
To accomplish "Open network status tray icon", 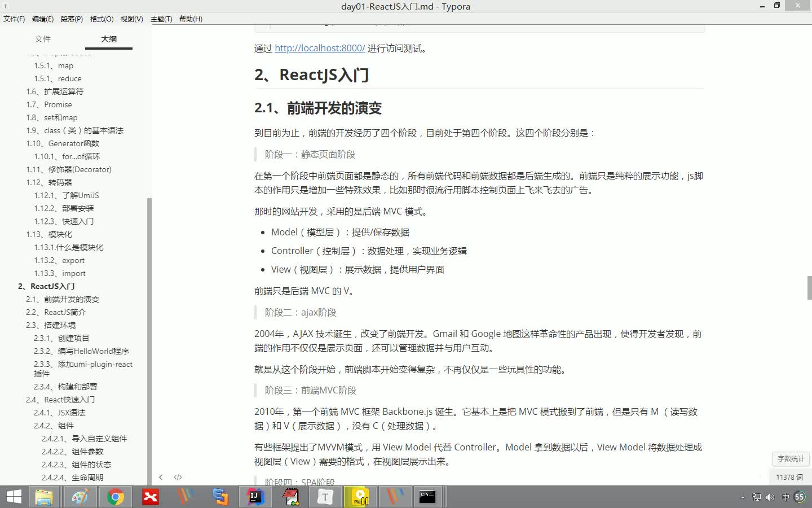I will [x=757, y=497].
